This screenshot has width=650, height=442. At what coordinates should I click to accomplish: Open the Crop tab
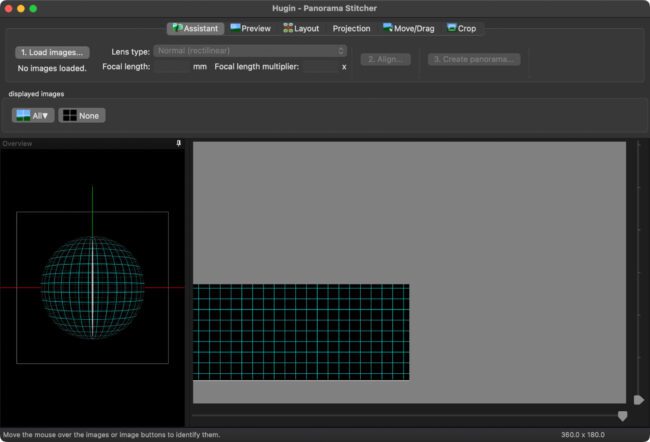(461, 28)
